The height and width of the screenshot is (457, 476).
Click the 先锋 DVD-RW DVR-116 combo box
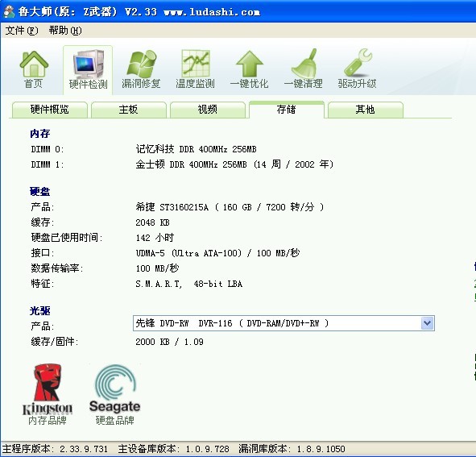pyautogui.click(x=284, y=323)
